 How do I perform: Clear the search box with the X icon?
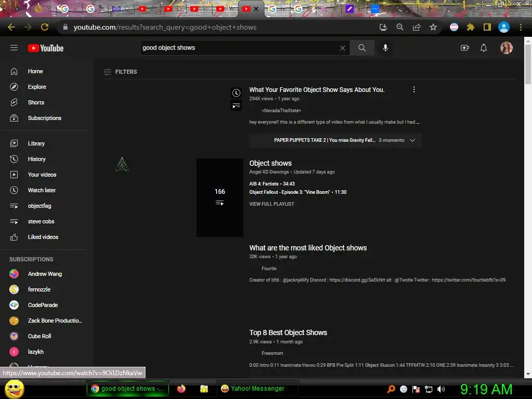point(343,48)
